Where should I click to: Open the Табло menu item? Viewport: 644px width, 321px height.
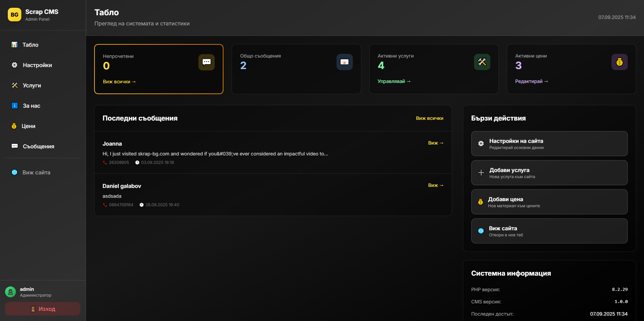(x=30, y=45)
